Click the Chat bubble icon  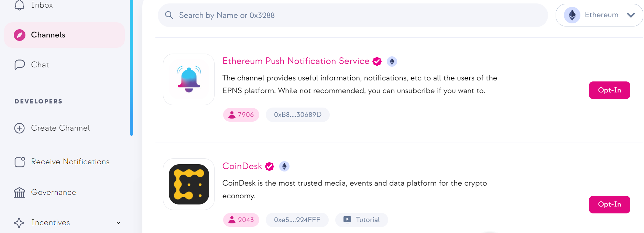pos(20,65)
